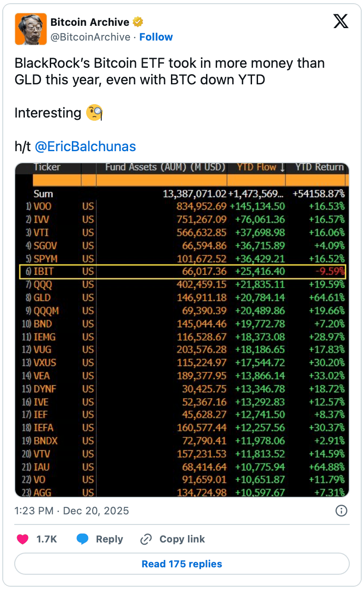364x589 pixels.
Task: Click the Follow link
Action: (156, 37)
